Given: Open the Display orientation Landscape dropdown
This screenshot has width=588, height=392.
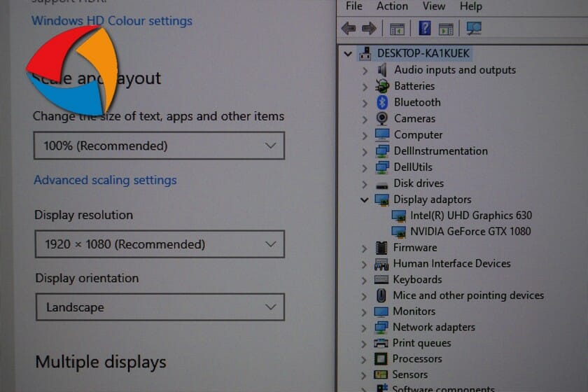Looking at the screenshot, I should pos(160,307).
